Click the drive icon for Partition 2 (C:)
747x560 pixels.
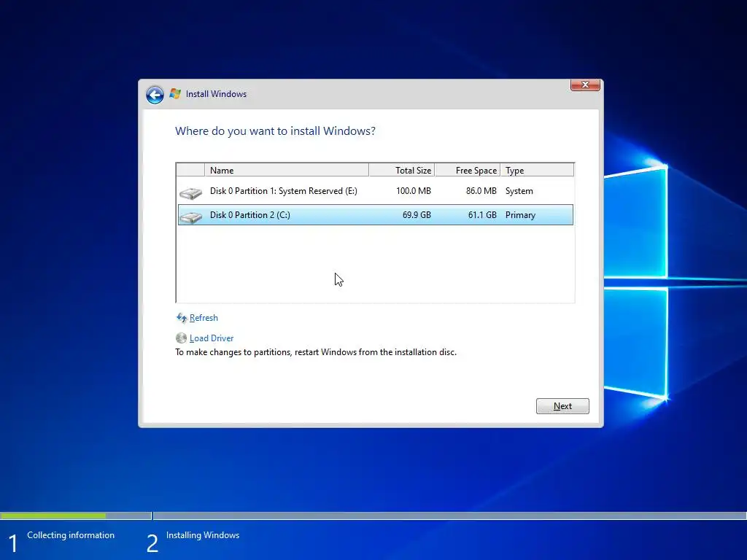190,217
